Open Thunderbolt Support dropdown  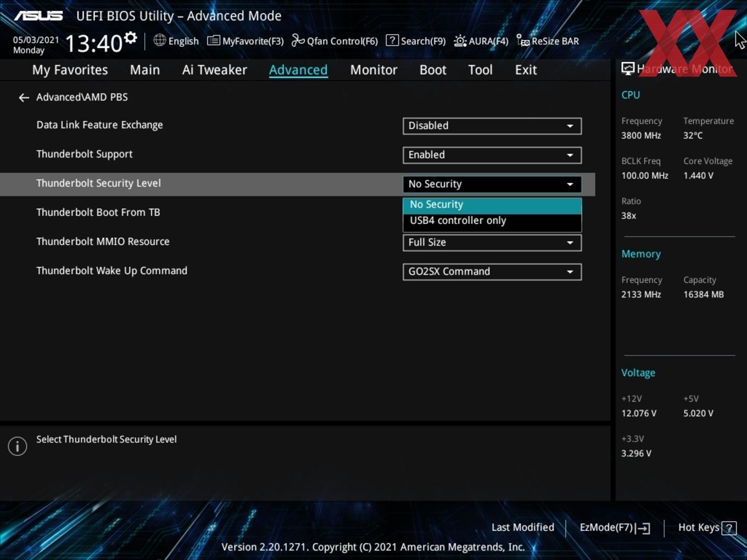coord(492,155)
